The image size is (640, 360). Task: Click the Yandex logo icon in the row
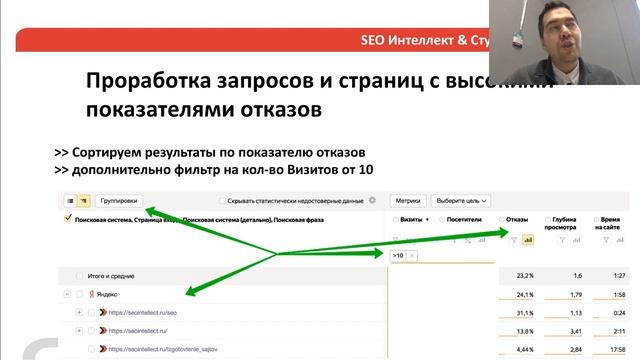[x=92, y=294]
